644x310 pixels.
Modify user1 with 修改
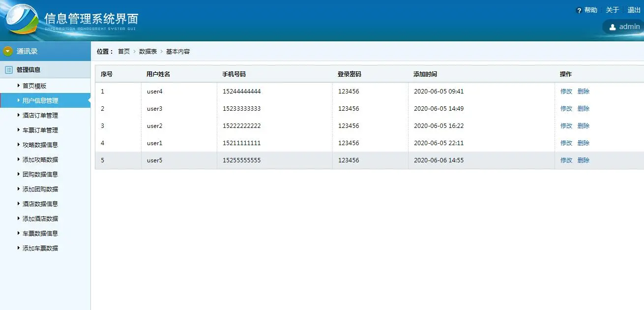tap(566, 143)
